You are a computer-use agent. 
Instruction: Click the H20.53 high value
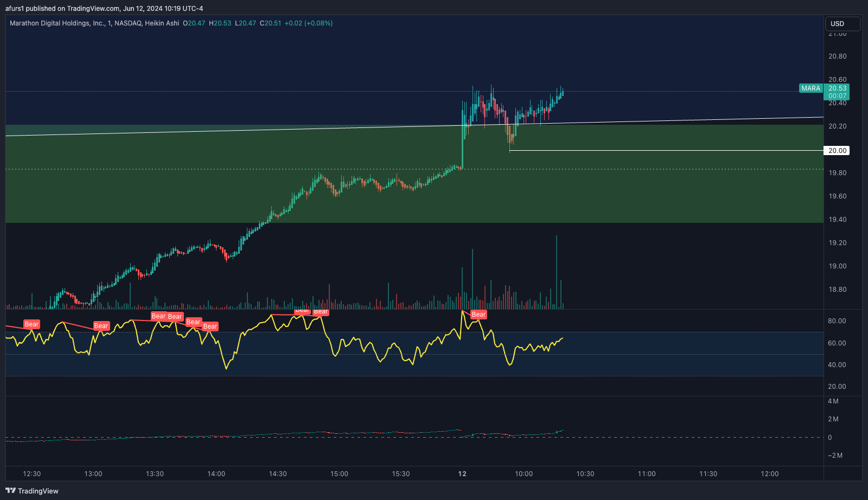click(220, 23)
